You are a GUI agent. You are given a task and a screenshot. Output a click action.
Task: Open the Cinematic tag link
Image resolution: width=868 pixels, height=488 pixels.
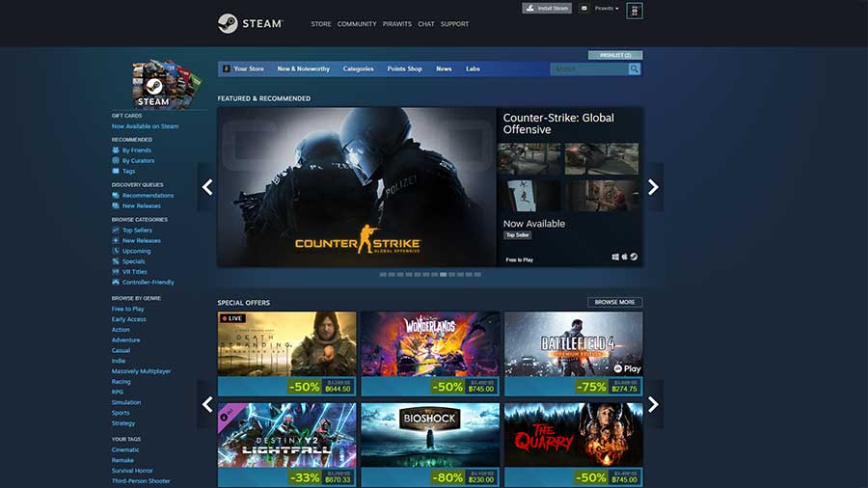coord(125,449)
